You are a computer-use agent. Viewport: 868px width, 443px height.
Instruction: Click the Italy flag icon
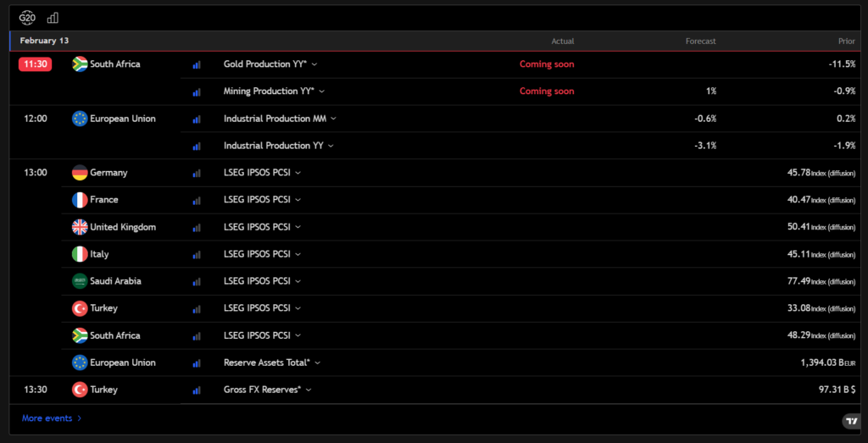(81, 254)
